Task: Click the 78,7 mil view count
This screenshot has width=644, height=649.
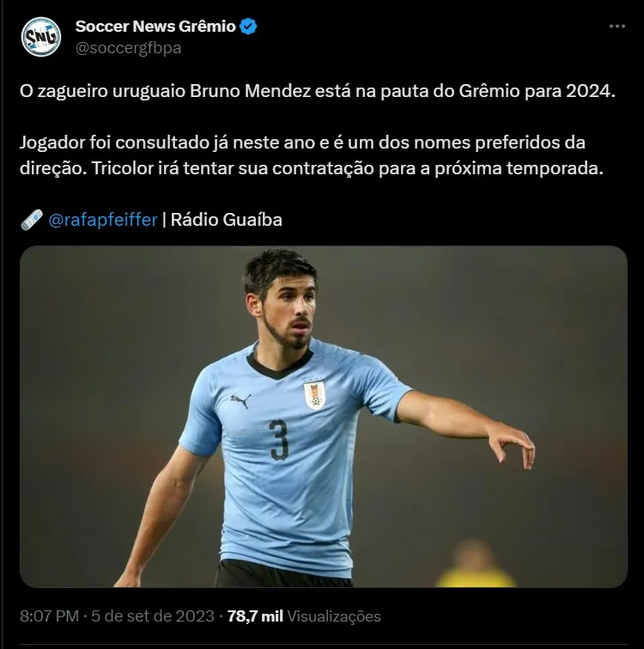Action: 255,616
